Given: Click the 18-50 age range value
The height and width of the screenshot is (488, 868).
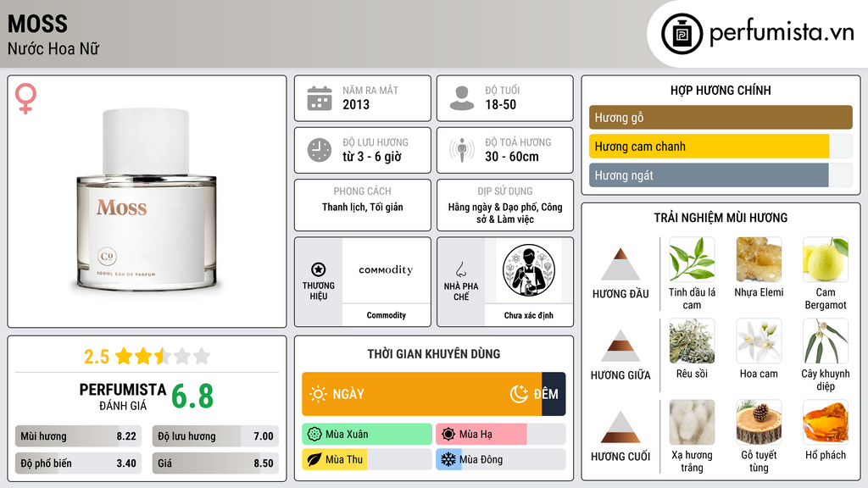Looking at the screenshot, I should (500, 104).
